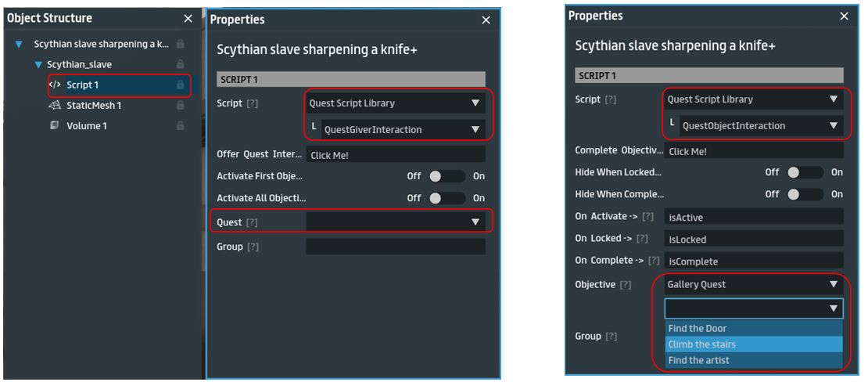The width and height of the screenshot is (868, 382).
Task: Toggle Hide When Locked switch
Action: coord(805,172)
